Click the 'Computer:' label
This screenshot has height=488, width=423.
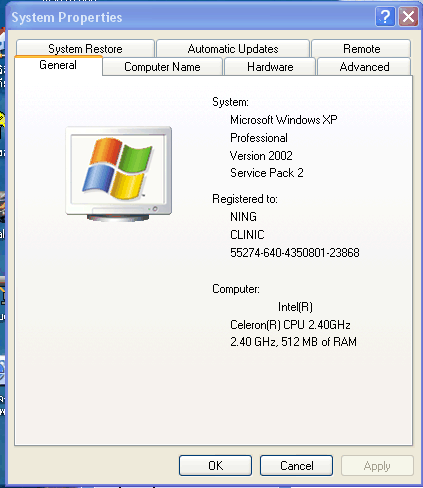point(236,289)
